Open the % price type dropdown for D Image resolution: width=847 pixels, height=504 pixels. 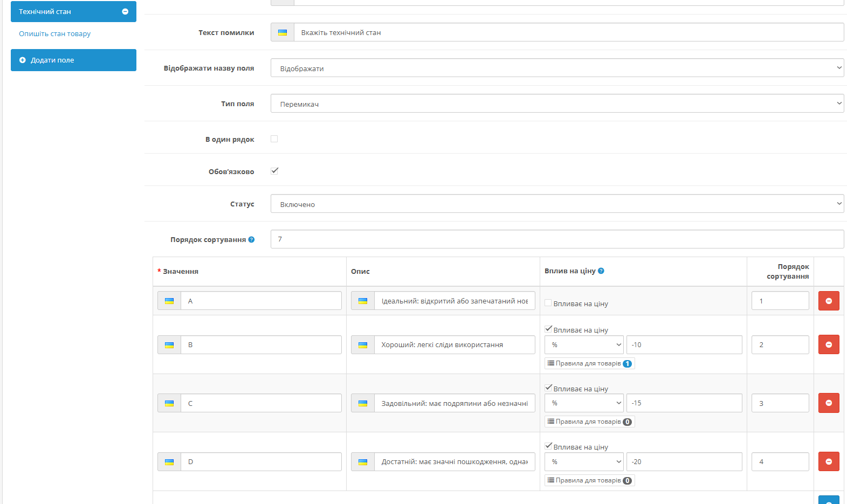click(x=584, y=462)
